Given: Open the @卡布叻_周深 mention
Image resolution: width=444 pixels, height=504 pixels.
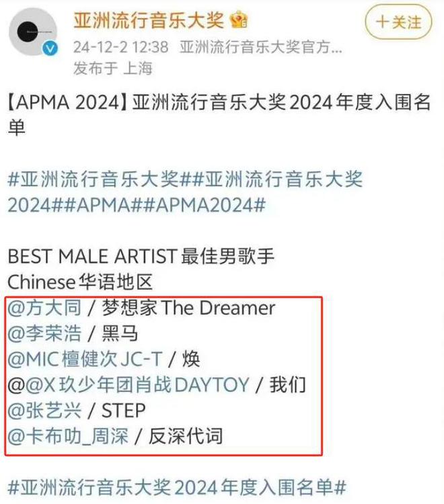Looking at the screenshot, I should pyautogui.click(x=68, y=436).
